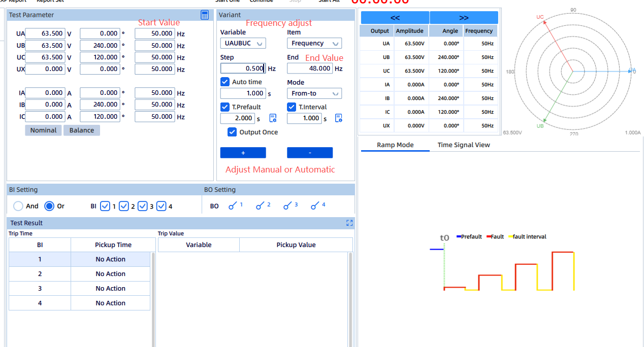
Task: Select the Ramp Mode tab
Action: coord(395,145)
